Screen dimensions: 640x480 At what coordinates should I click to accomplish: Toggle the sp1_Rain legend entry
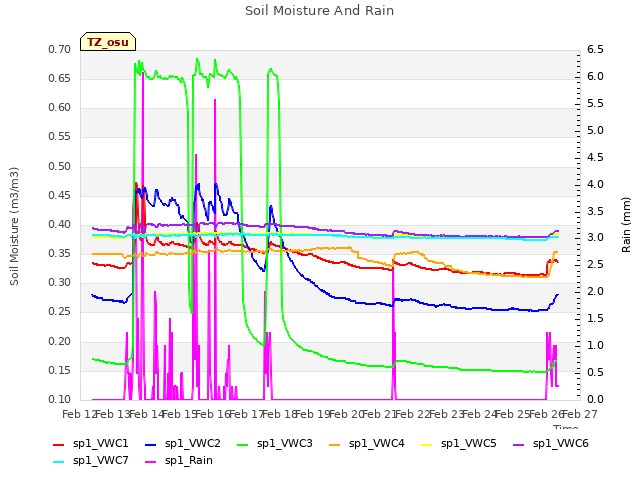[x=179, y=461]
